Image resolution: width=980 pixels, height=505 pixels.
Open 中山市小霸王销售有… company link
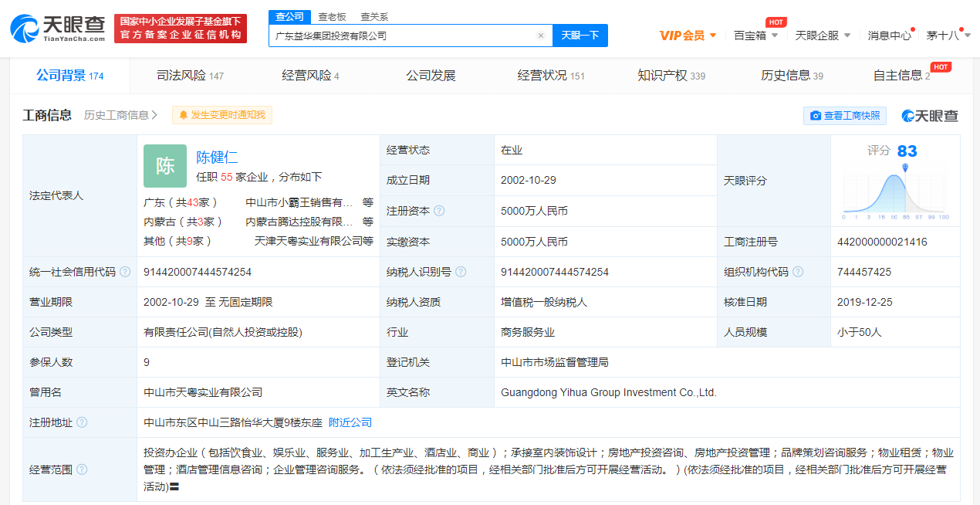(x=299, y=202)
